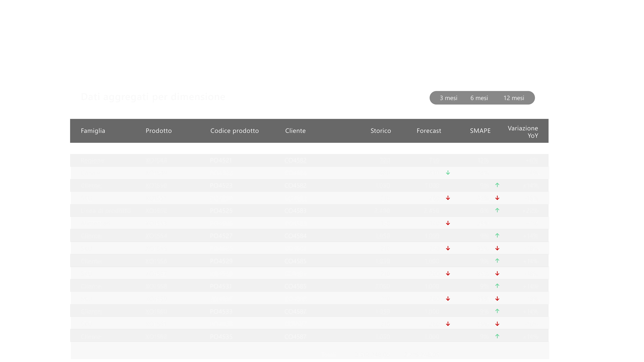The width and height of the screenshot is (644, 362).
Task: Switch to the 6 mesi range
Action: pyautogui.click(x=479, y=98)
